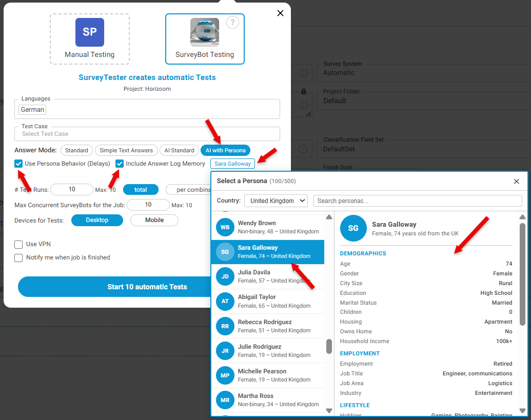
Task: Select the Manual Testing SP icon
Action: tap(90, 32)
